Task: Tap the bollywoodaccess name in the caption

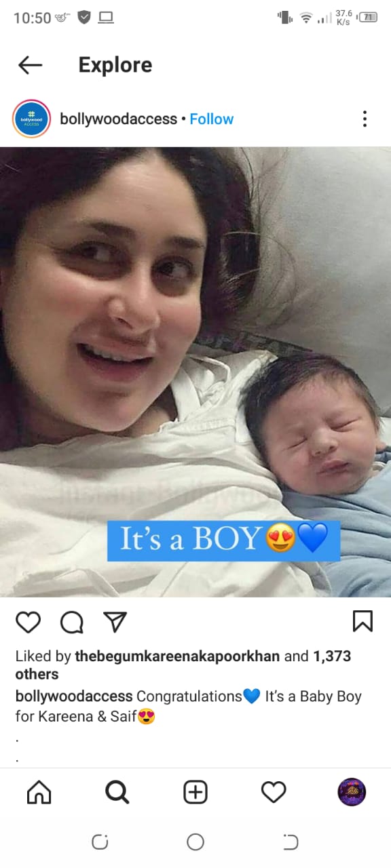Action: (x=74, y=696)
